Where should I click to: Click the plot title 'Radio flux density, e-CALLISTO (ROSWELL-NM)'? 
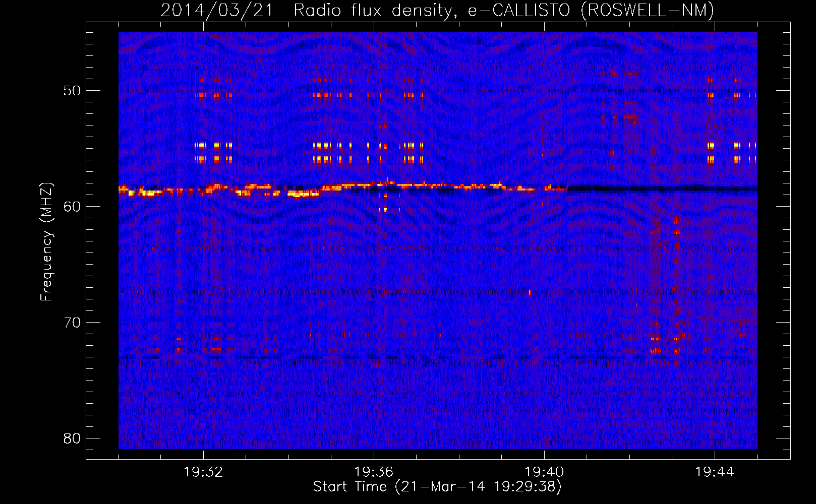click(x=504, y=10)
